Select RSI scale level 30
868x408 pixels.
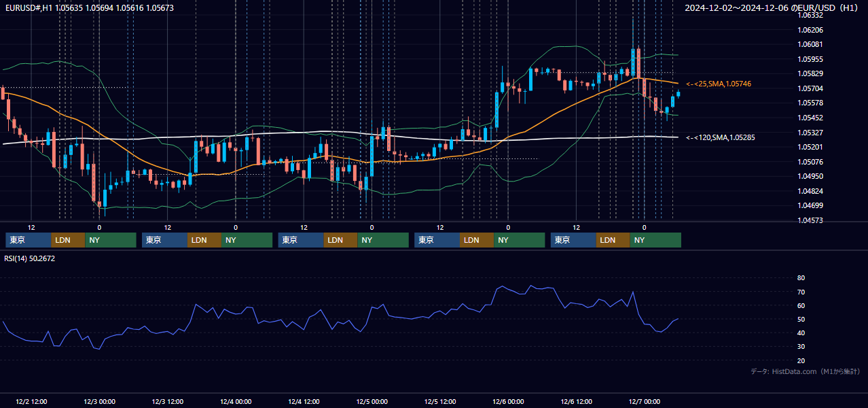[801, 347]
